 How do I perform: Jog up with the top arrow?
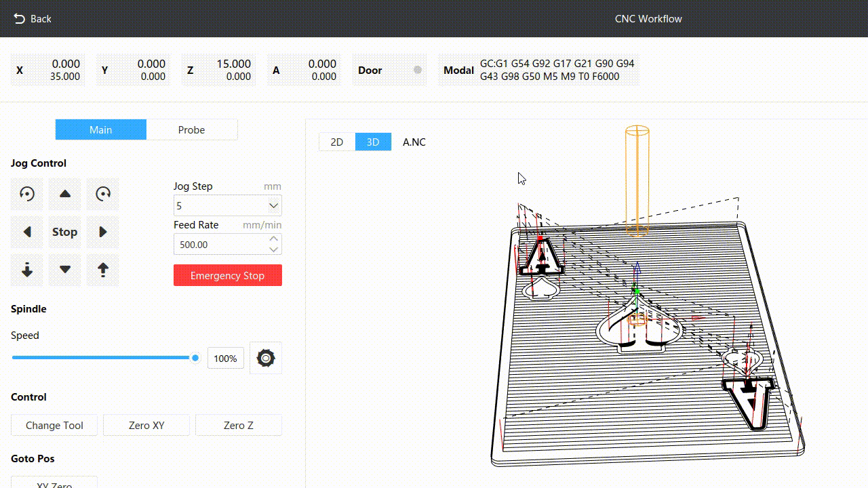coord(65,194)
